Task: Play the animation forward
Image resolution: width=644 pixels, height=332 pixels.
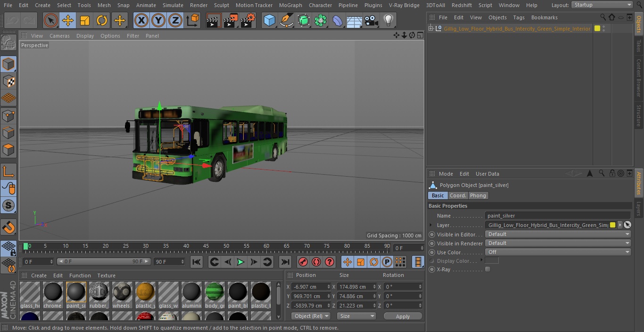Action: 240,262
